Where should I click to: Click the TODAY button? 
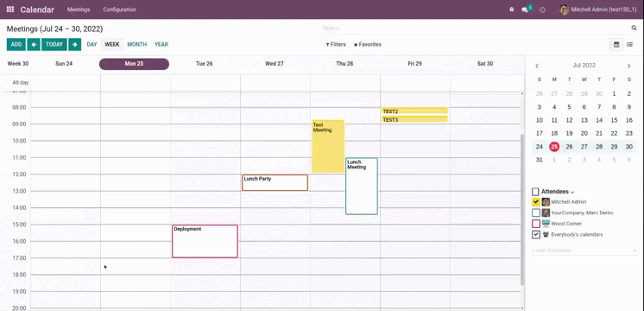tap(54, 44)
